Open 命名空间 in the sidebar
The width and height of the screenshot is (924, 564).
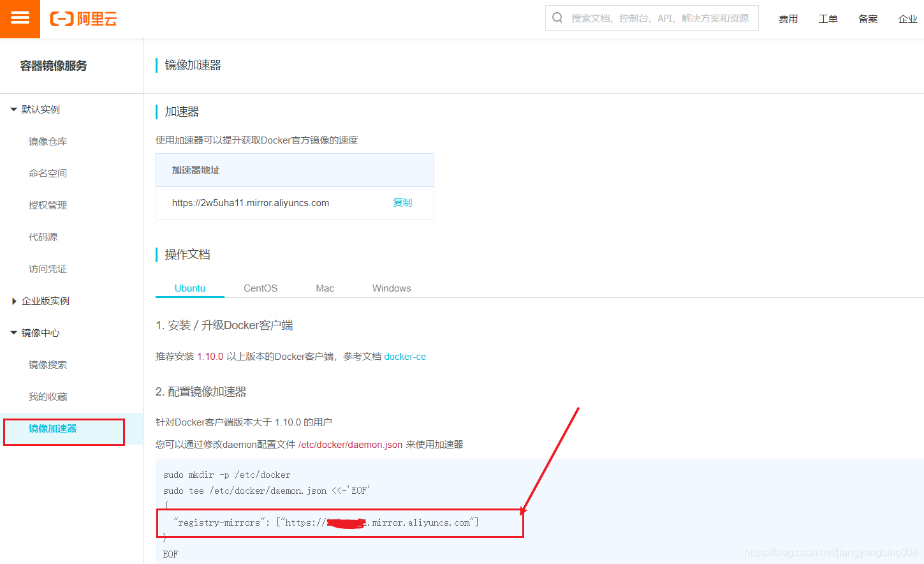[x=48, y=174]
